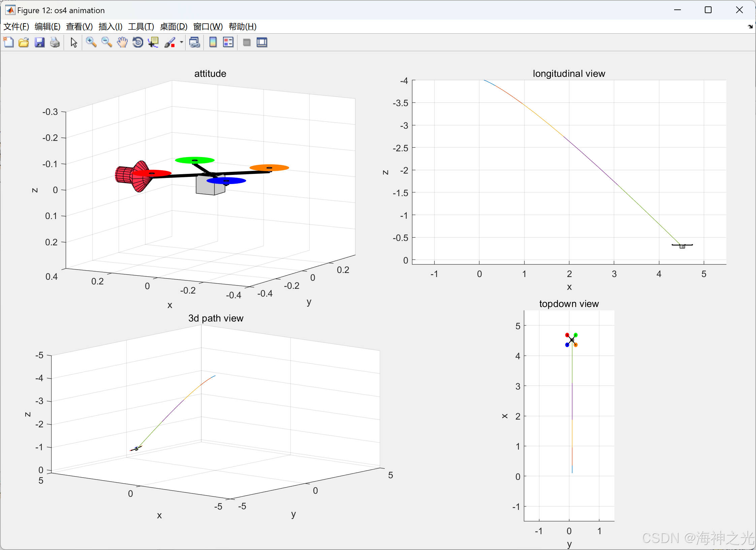Select the Data Cursor tool
Viewport: 756px width, 550px height.
click(x=153, y=42)
